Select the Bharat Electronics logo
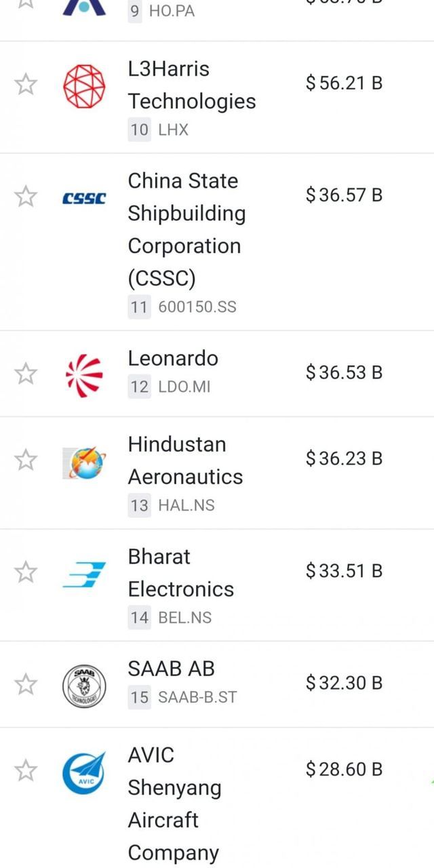The height and width of the screenshot is (868, 434). (x=84, y=574)
